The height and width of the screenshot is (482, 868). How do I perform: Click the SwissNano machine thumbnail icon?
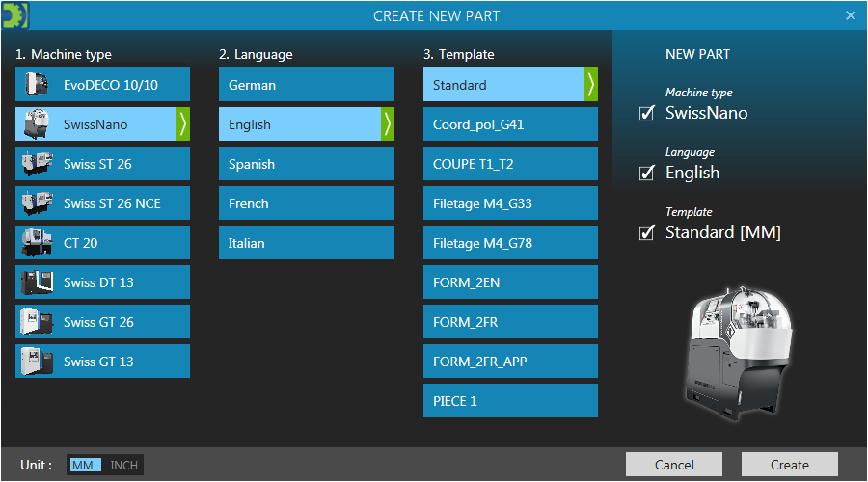point(37,124)
